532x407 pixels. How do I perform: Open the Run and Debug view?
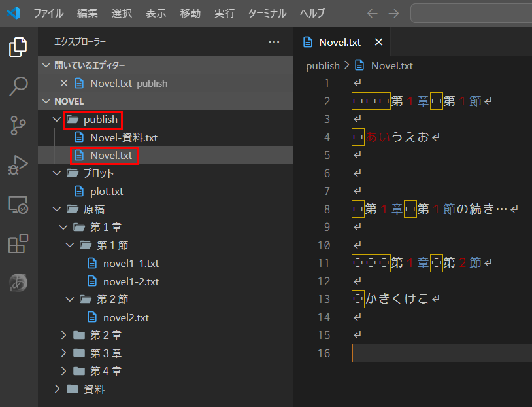18,165
